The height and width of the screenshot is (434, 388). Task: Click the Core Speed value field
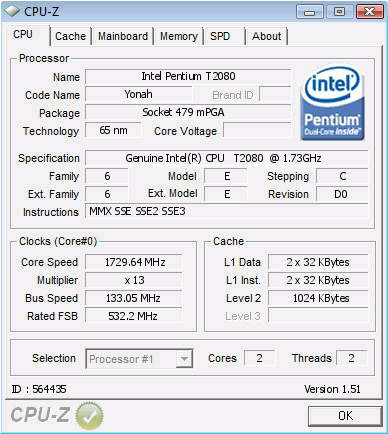tap(134, 262)
